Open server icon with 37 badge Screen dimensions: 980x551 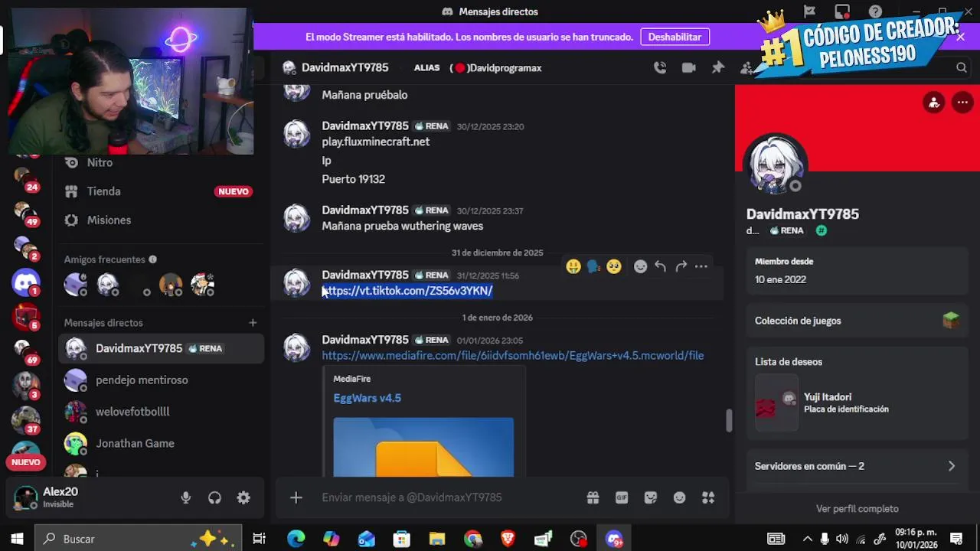[x=25, y=420]
